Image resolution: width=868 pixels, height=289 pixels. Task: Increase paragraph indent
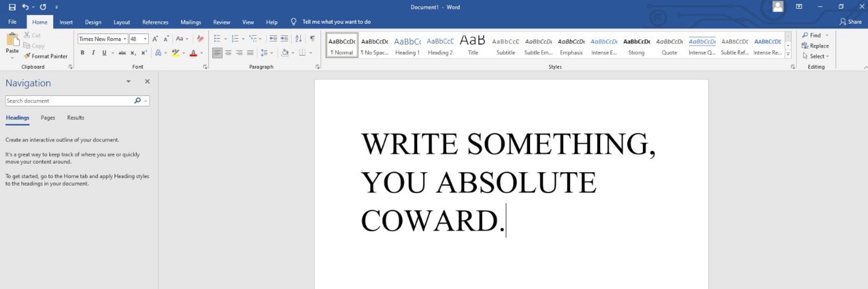[x=284, y=39]
